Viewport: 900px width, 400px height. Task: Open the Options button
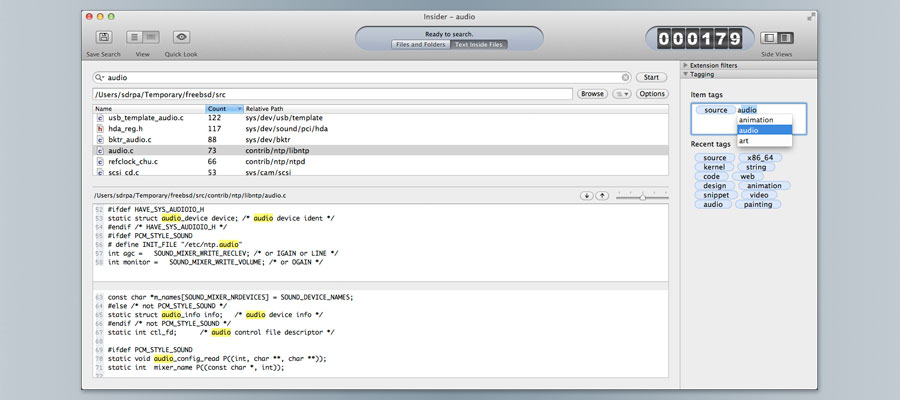click(652, 94)
